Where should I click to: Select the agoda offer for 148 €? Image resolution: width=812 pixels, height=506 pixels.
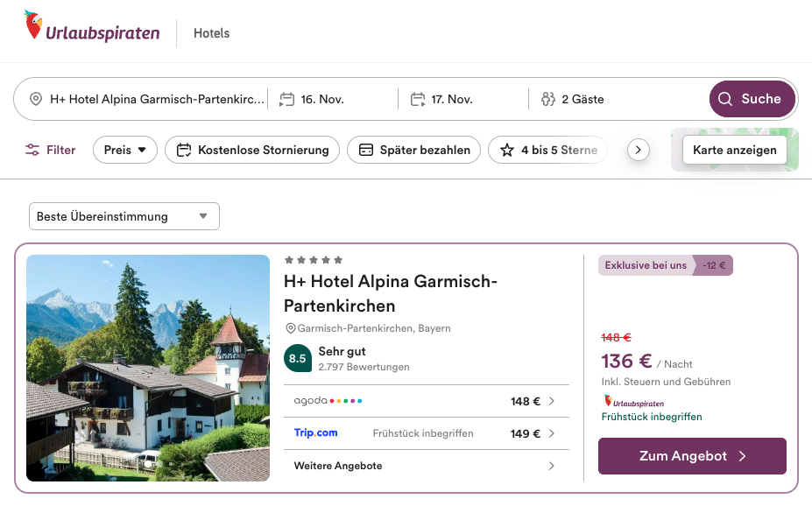click(426, 401)
